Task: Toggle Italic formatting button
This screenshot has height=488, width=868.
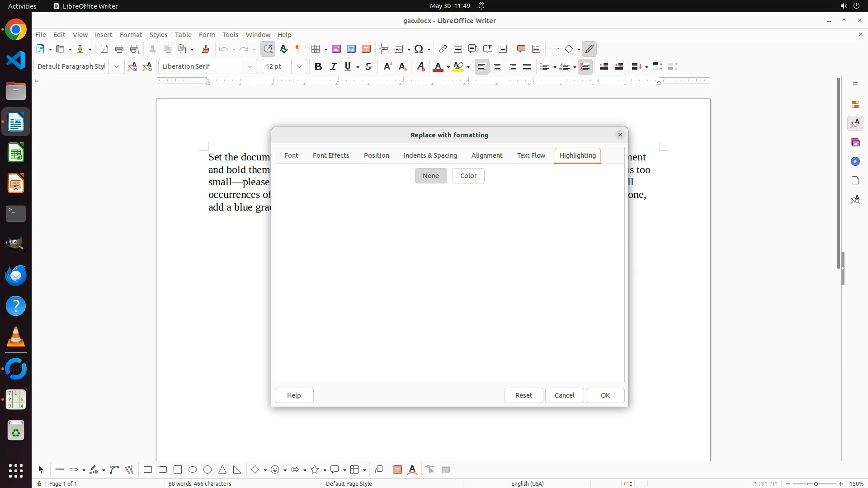Action: pos(333,66)
